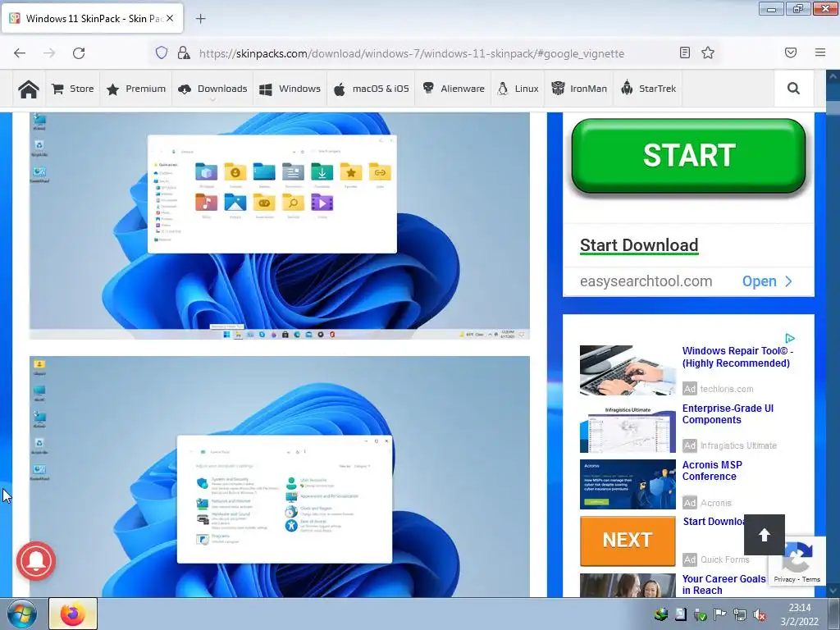The width and height of the screenshot is (840, 630).
Task: Click the Acronis ad thumbnail
Action: 628,484
